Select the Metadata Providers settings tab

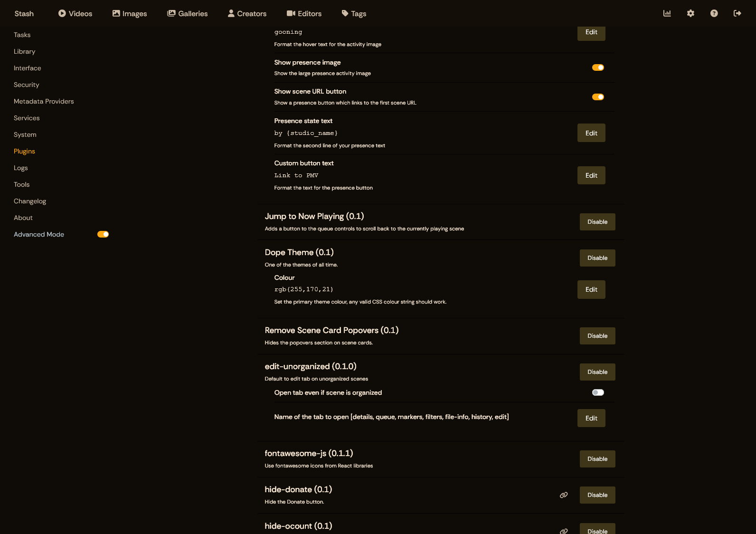[x=44, y=101]
